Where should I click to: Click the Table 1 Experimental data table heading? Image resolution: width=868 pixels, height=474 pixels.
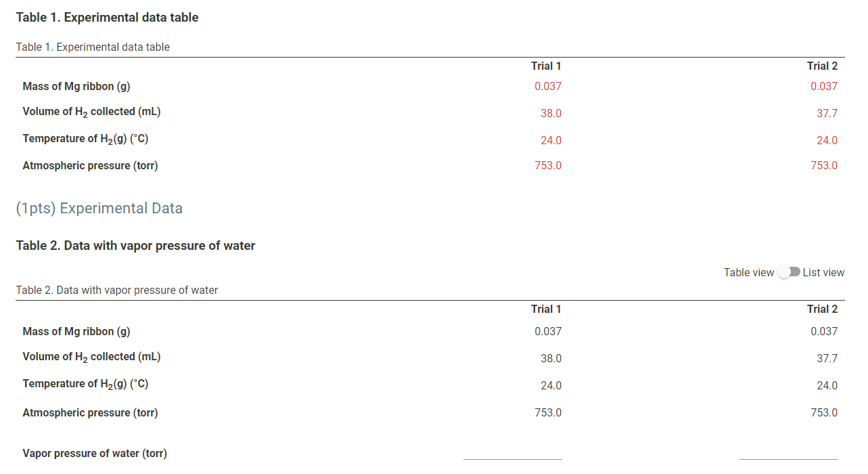pos(107,17)
